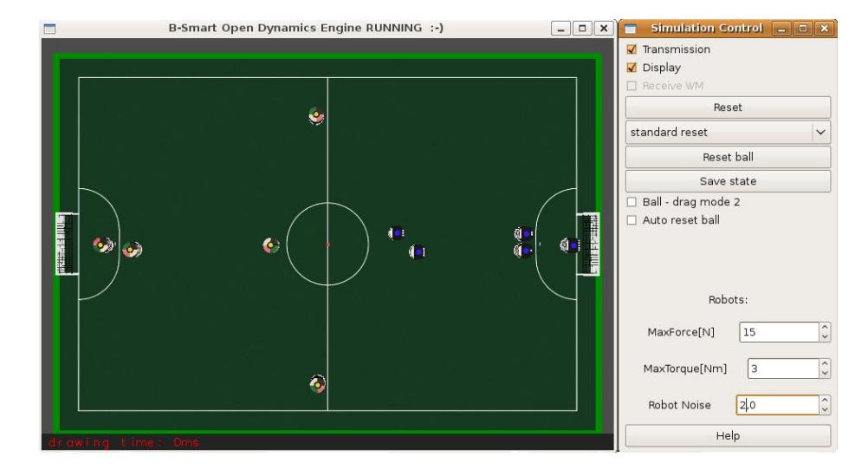The image size is (868, 470).
Task: Increase MaxForce value with up arrow
Action: [x=825, y=327]
